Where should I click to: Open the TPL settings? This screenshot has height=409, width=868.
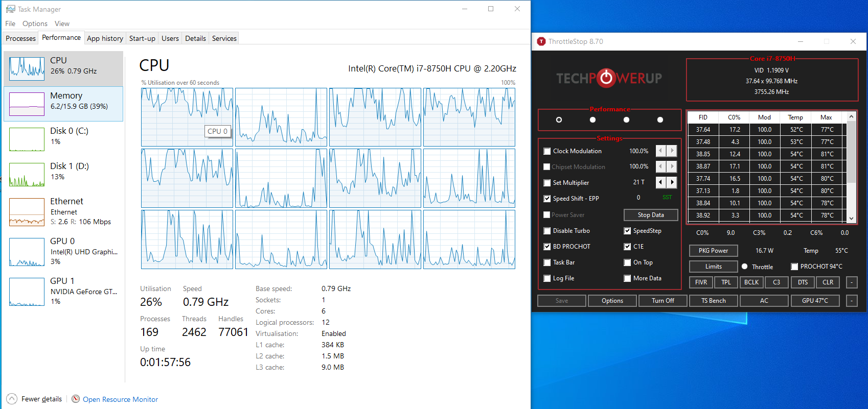click(726, 282)
